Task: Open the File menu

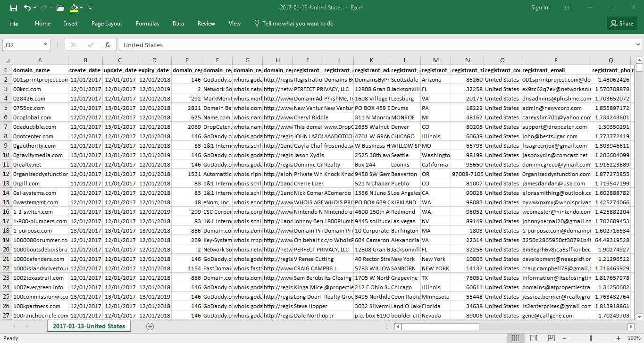Action: tap(14, 24)
